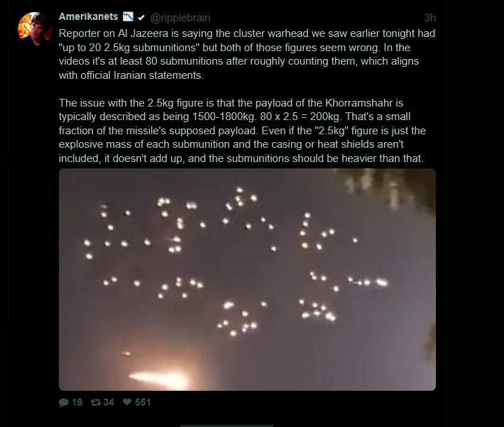Click the 3h post timestamp
This screenshot has height=427, width=504.
coord(430,17)
